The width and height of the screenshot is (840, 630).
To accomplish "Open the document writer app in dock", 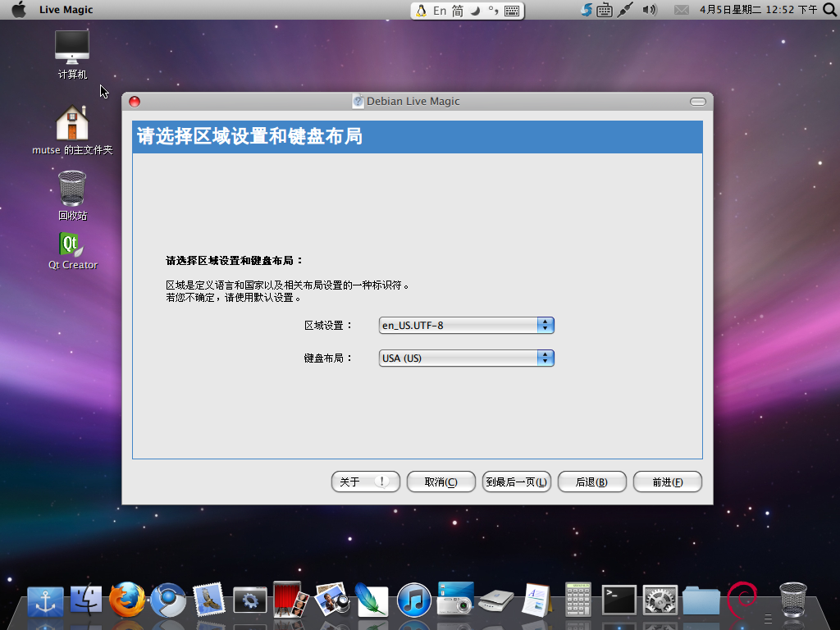I will tap(536, 600).
